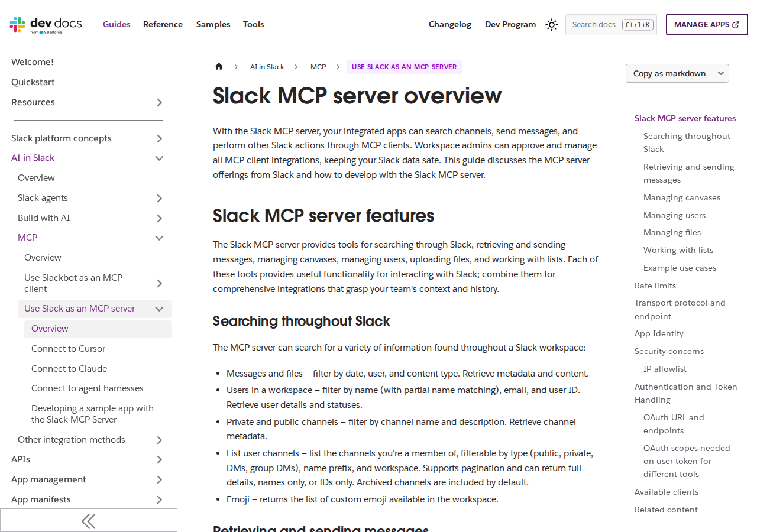
Task: Open the Guides top navigation tab
Action: point(117,24)
